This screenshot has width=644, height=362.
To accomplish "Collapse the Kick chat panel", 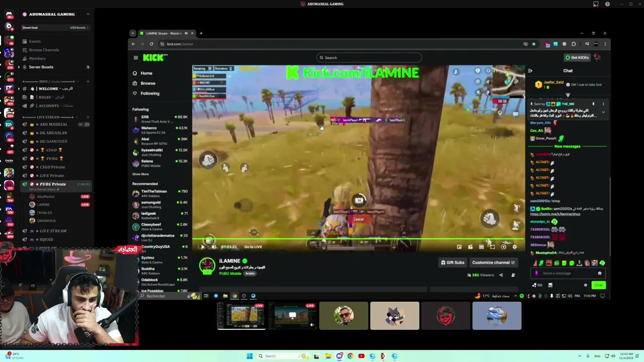I will pos(530,71).
